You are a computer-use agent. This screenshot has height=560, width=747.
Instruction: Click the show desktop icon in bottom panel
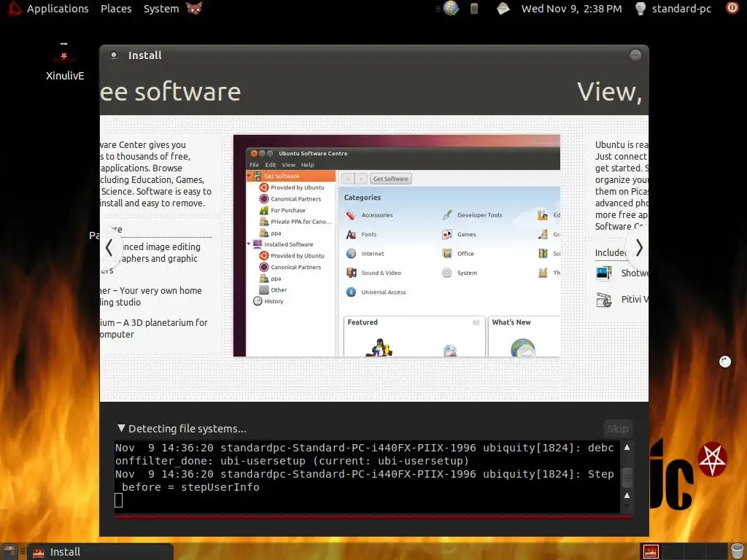(9, 551)
